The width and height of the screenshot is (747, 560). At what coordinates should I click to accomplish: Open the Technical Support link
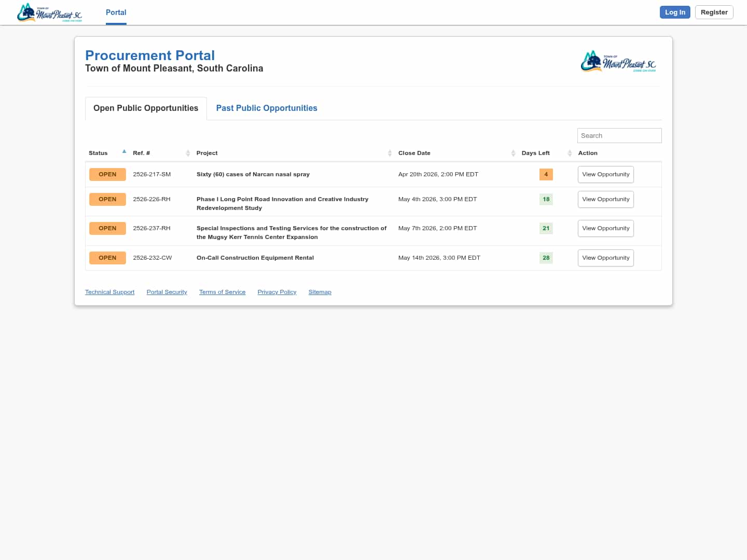pos(109,292)
